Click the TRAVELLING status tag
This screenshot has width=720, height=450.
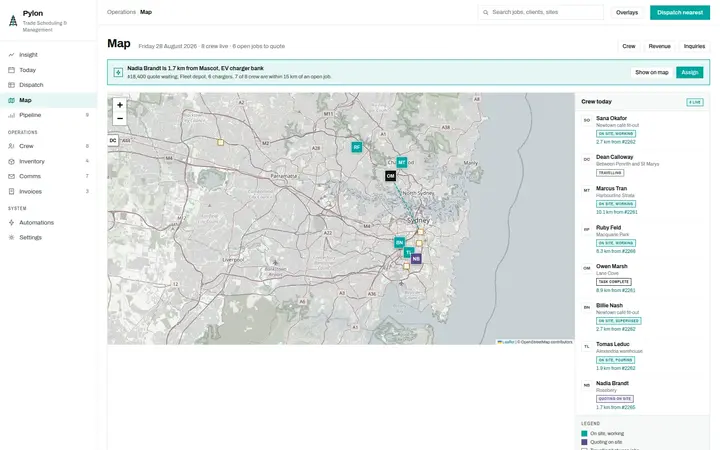pos(610,173)
